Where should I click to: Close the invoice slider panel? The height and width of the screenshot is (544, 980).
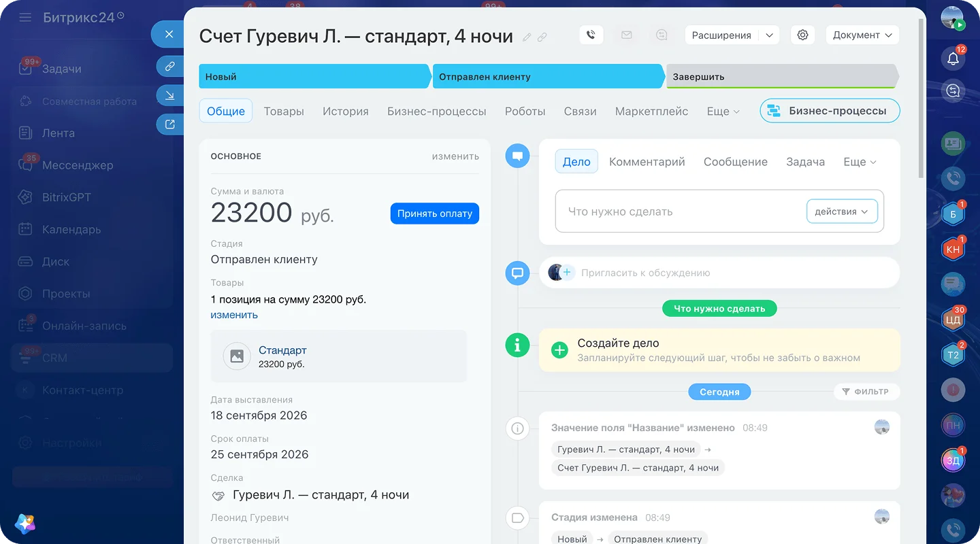(x=169, y=34)
